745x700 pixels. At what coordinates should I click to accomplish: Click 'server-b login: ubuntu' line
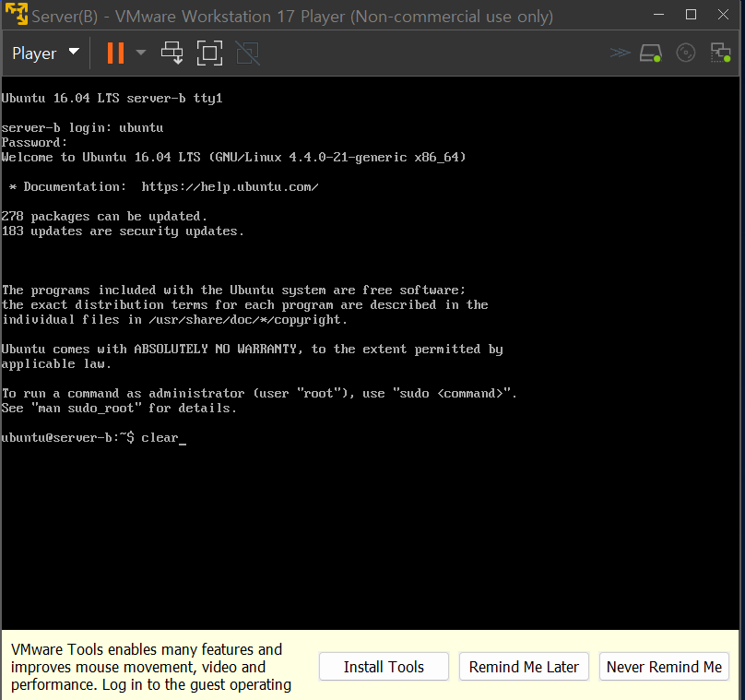[82, 128]
